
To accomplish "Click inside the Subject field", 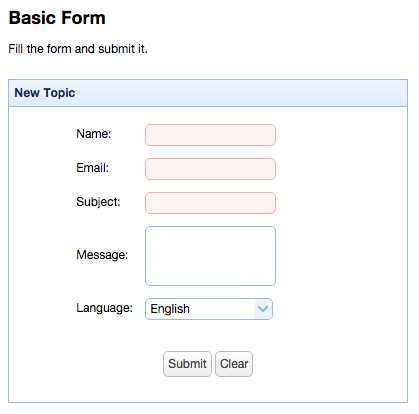I will [x=210, y=203].
